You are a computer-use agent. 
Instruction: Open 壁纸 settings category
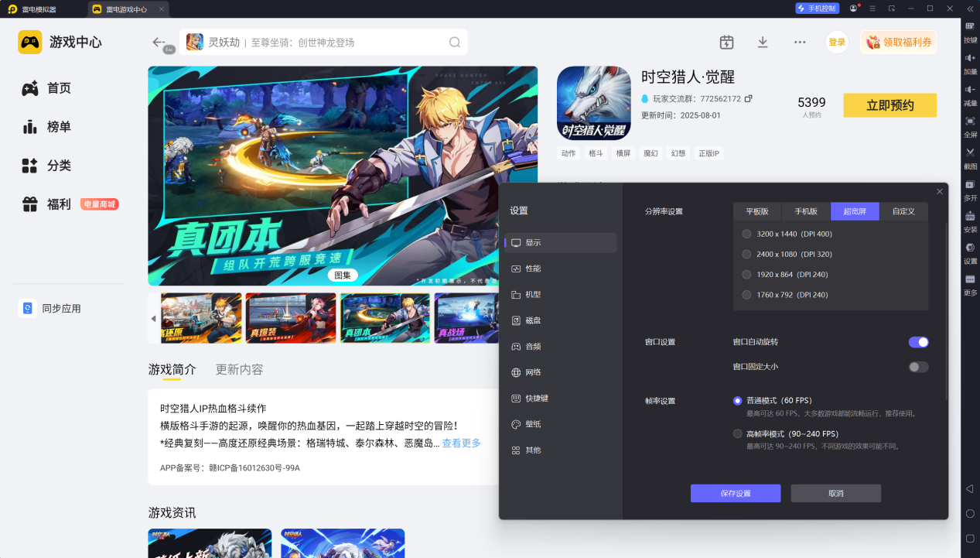click(x=561, y=424)
